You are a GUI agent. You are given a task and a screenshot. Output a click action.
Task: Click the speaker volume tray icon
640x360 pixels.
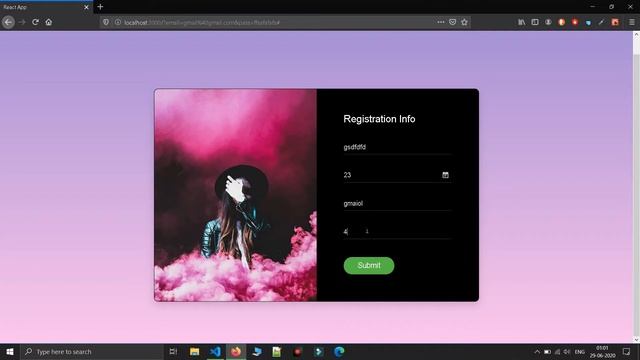567,351
